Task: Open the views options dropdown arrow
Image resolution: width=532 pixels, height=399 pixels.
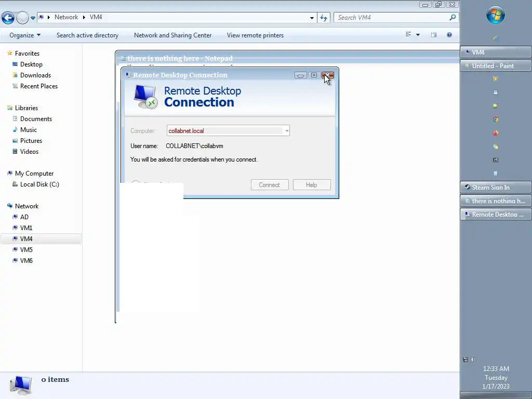Action: pyautogui.click(x=418, y=35)
